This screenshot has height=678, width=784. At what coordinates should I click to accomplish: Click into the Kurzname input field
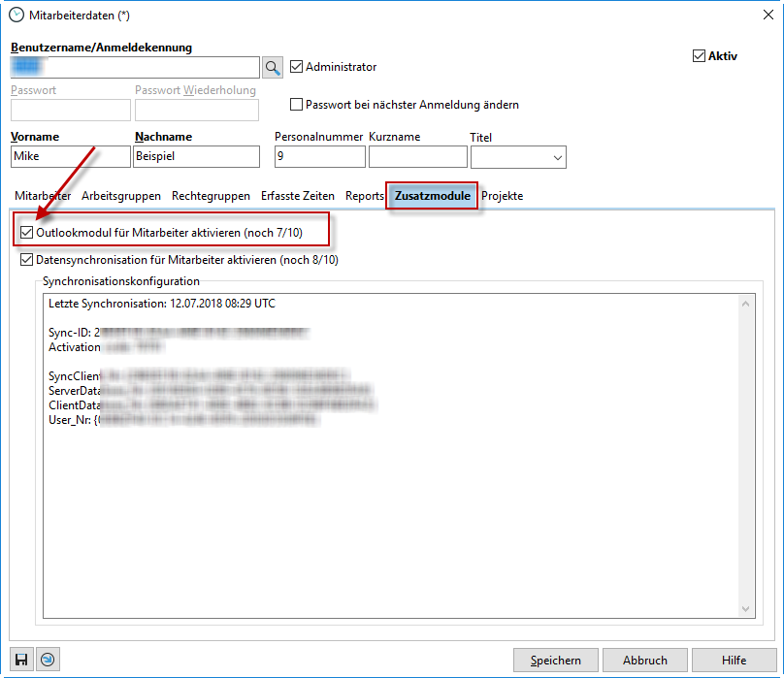[x=418, y=156]
